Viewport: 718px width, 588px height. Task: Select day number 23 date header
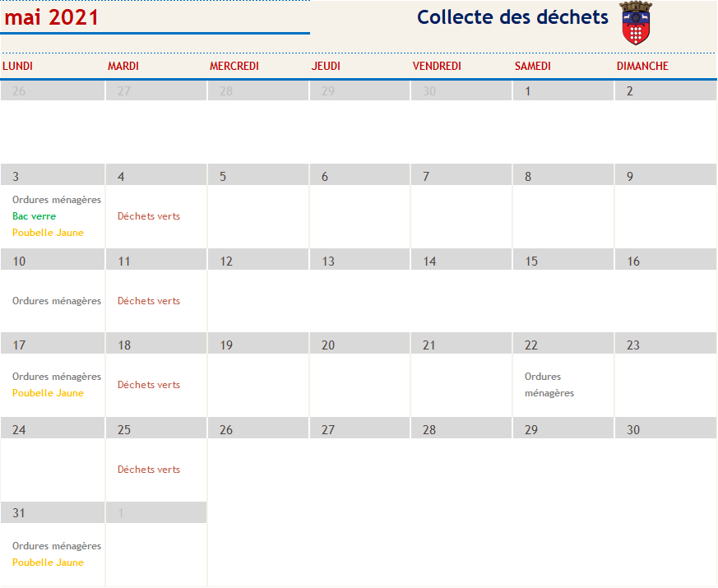tap(665, 344)
